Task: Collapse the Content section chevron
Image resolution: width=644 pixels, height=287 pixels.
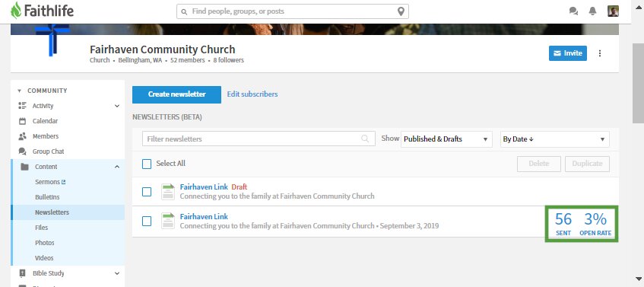Action: pyautogui.click(x=117, y=167)
